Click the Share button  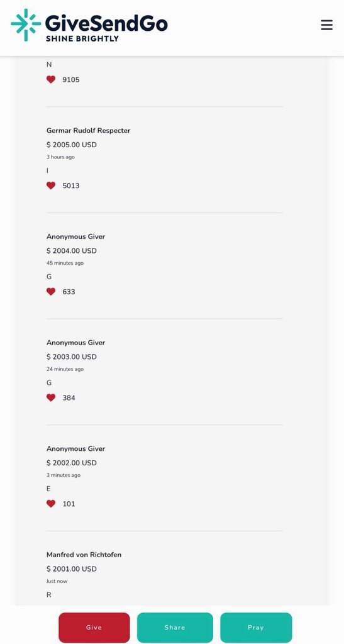click(175, 628)
